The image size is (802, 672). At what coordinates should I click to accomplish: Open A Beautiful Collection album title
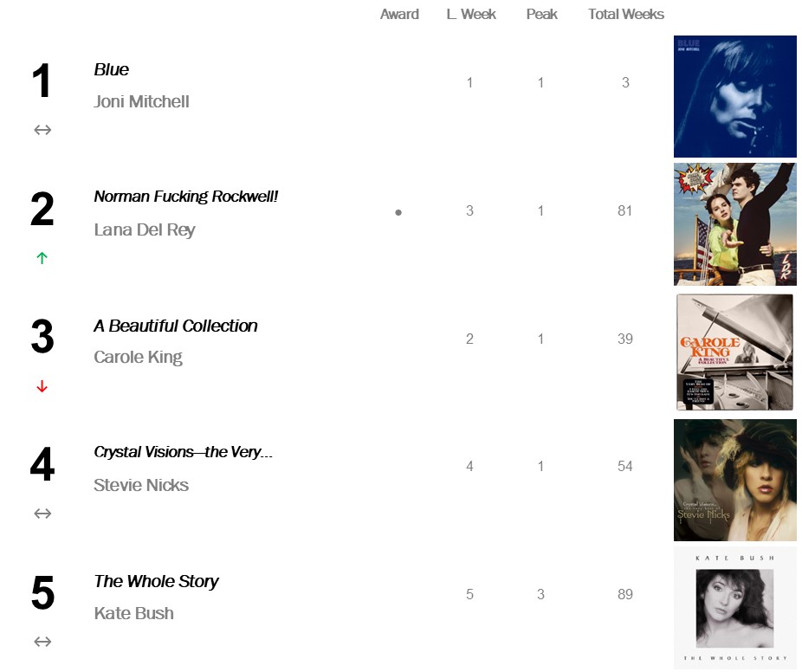[176, 326]
